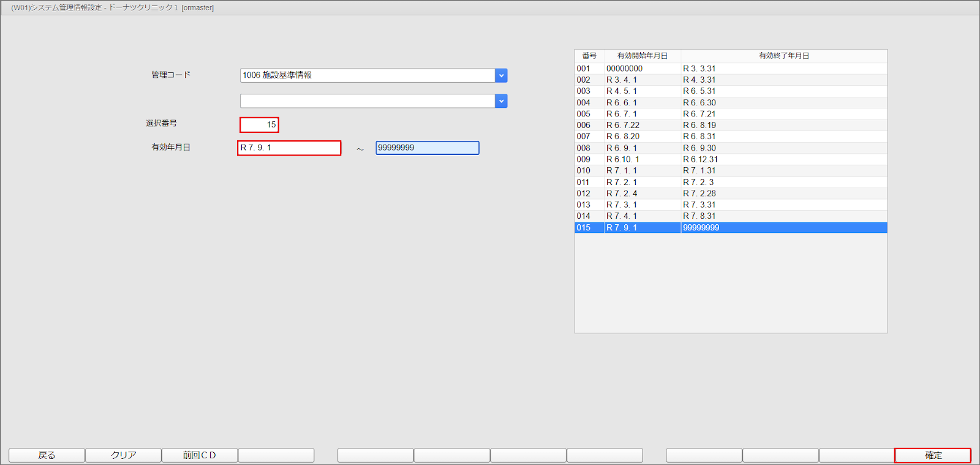Select row 007 starting R 6. 8.20
The height and width of the screenshot is (465, 980).
(730, 137)
